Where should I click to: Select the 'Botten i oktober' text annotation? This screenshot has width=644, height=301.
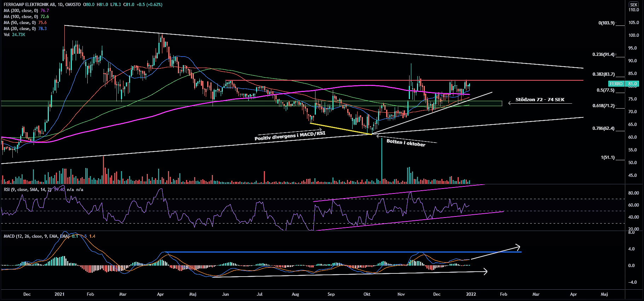pos(406,143)
